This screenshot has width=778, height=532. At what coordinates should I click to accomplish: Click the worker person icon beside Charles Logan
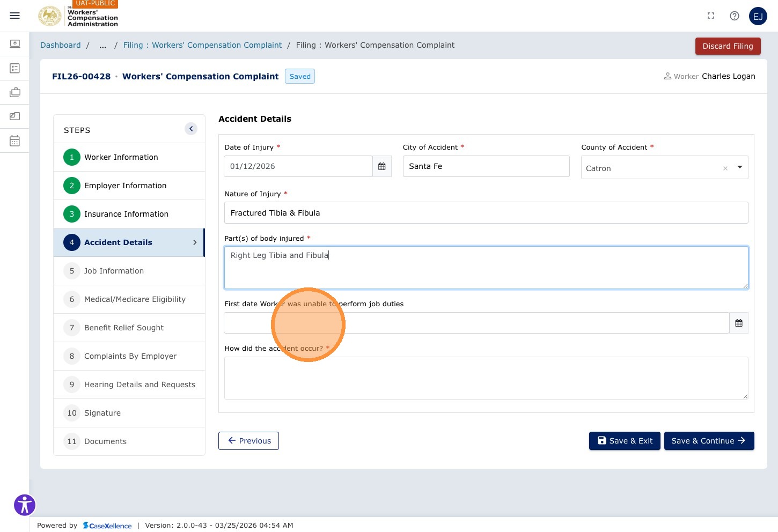(x=667, y=76)
